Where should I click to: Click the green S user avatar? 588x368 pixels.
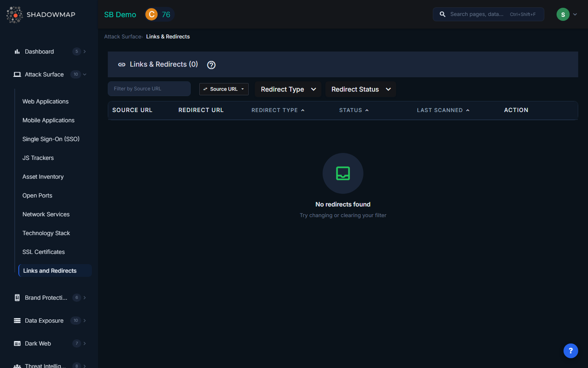coord(563,14)
